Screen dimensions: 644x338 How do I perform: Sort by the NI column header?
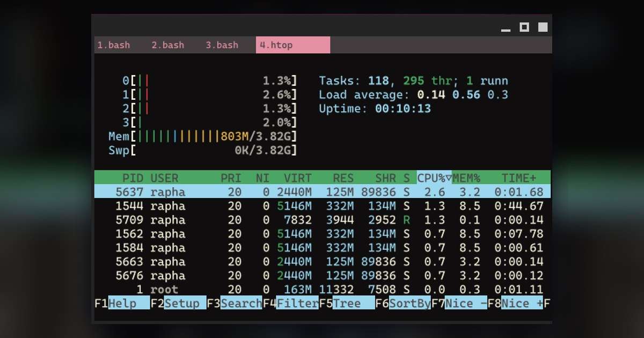pyautogui.click(x=262, y=178)
